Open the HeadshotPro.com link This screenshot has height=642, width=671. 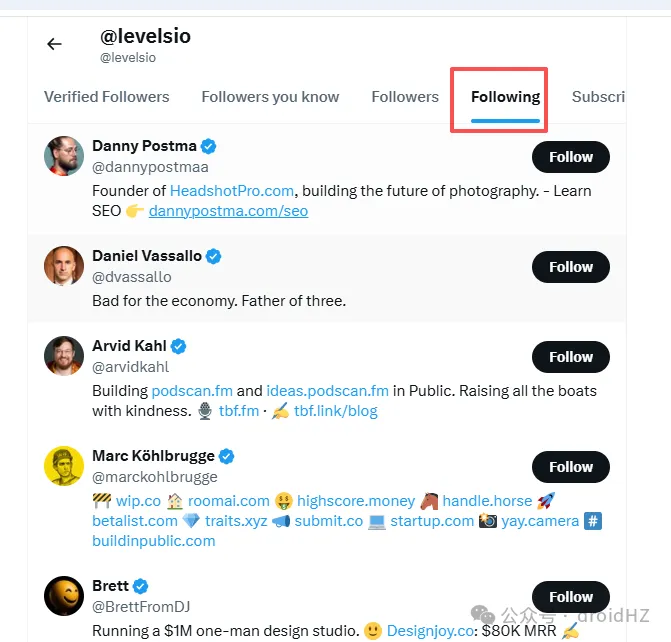pos(232,190)
